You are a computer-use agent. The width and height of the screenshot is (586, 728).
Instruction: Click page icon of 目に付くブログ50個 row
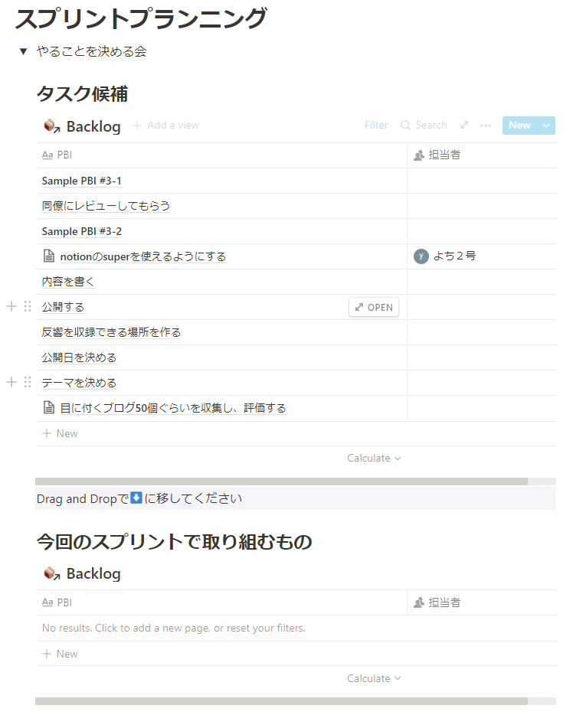coord(49,408)
